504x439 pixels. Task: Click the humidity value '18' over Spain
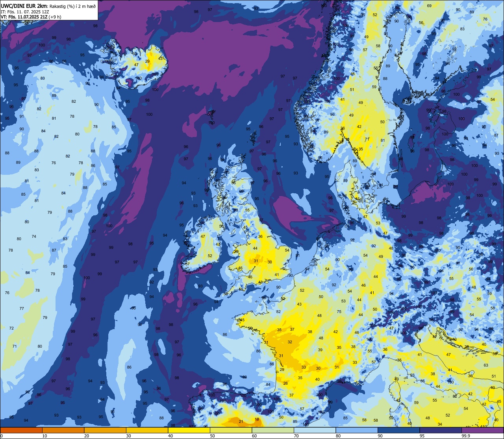[257, 419]
